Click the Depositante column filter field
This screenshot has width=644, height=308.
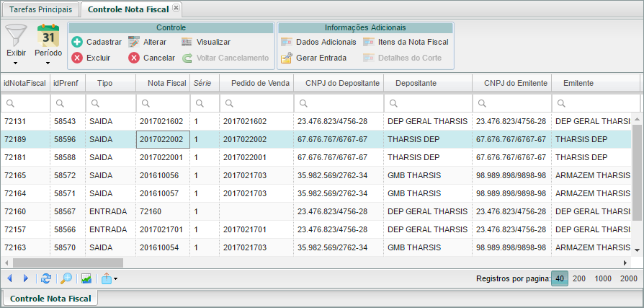coord(428,103)
